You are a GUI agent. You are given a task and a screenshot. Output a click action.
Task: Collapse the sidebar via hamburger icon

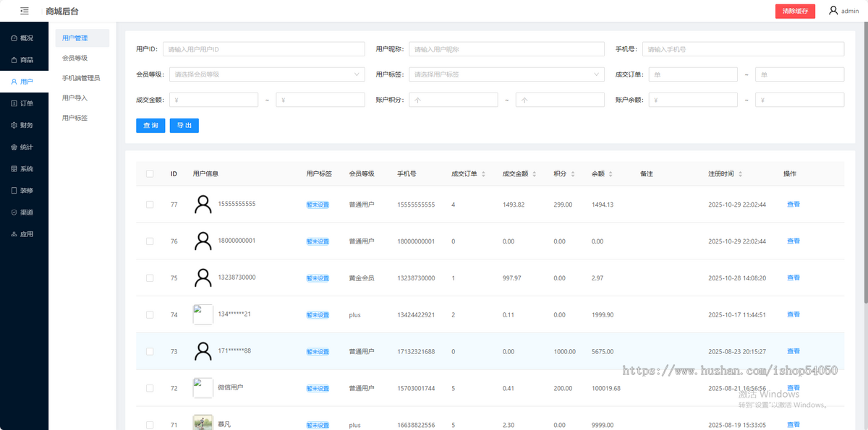[24, 11]
